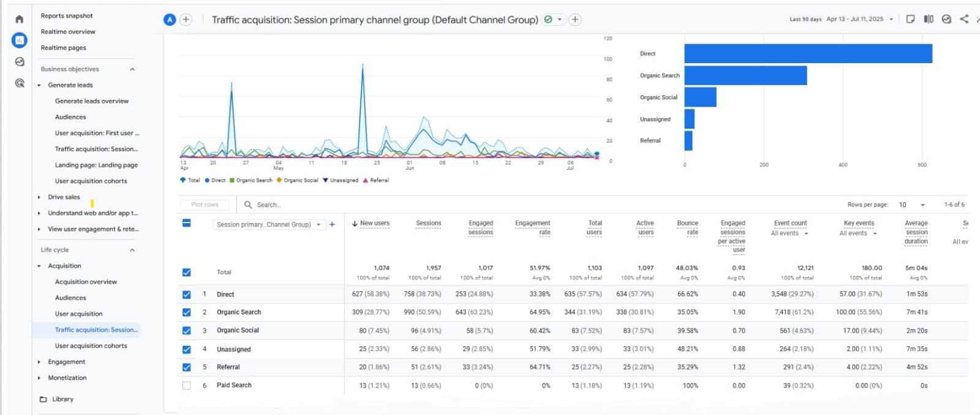Uncheck the Organic Social row checkbox

(x=187, y=330)
